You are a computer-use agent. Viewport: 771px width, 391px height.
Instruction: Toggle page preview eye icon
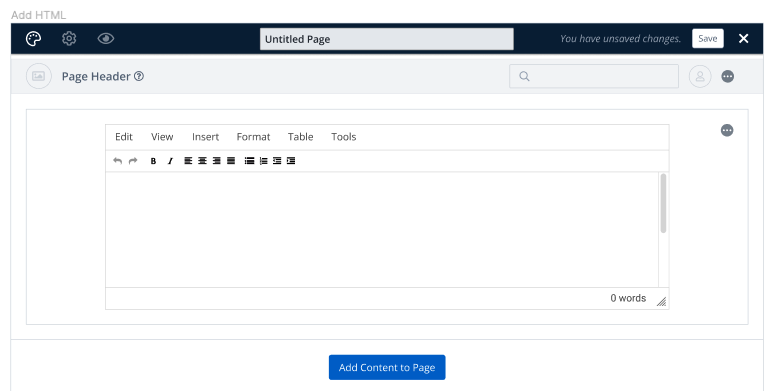(x=106, y=38)
